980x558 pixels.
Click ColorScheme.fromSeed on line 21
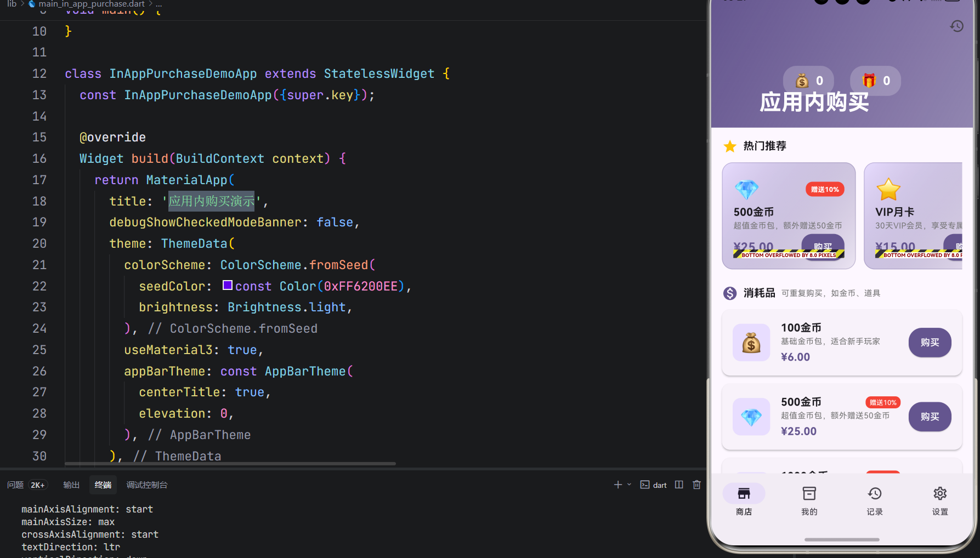(294, 265)
